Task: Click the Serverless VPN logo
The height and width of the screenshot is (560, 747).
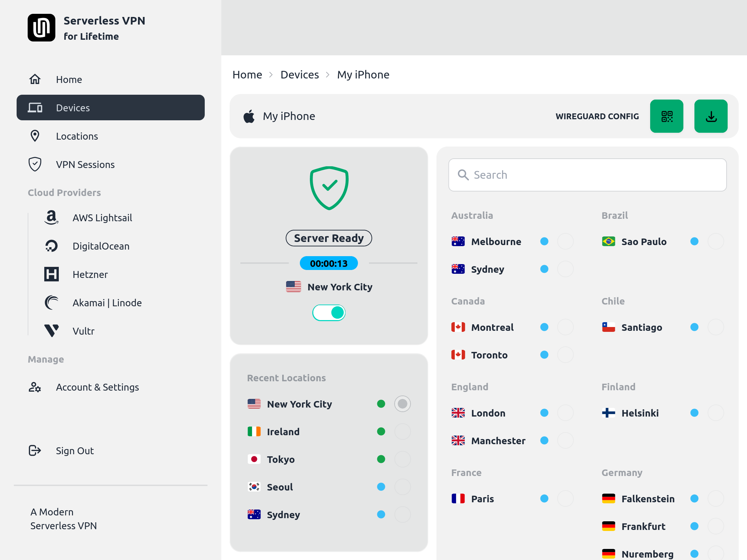Action: [41, 28]
